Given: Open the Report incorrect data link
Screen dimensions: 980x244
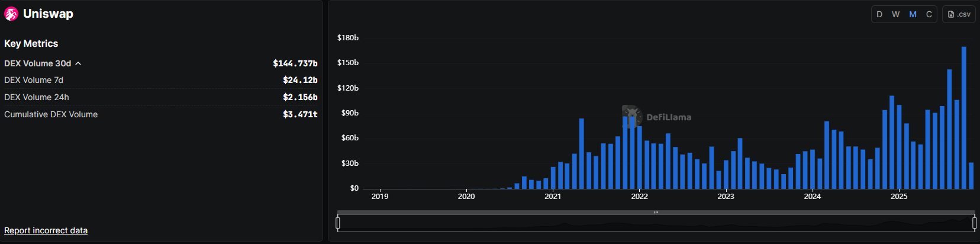Looking at the screenshot, I should coord(46,230).
